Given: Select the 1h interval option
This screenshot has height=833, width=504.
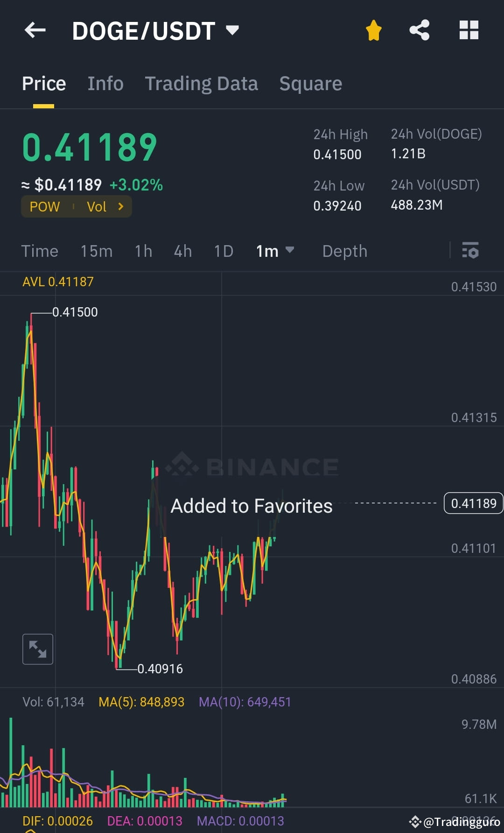Looking at the screenshot, I should click(x=143, y=251).
